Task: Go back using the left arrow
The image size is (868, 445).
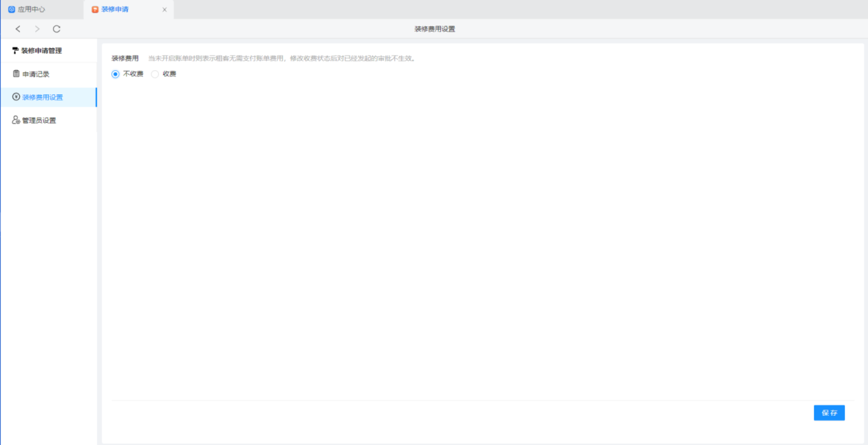Action: (18, 29)
